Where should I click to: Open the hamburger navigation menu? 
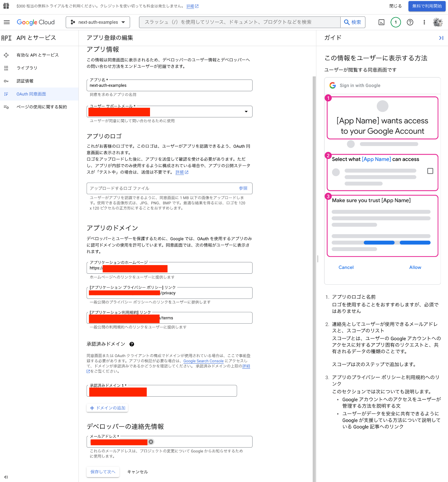coord(7,22)
